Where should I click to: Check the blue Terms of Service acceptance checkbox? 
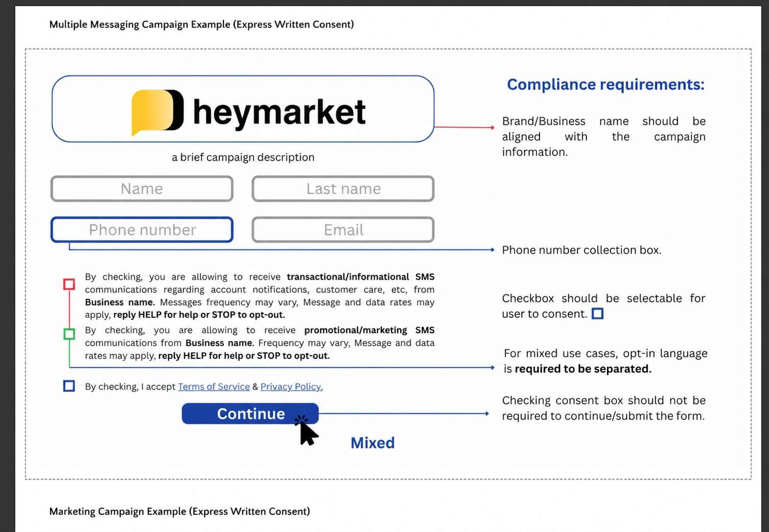point(69,386)
